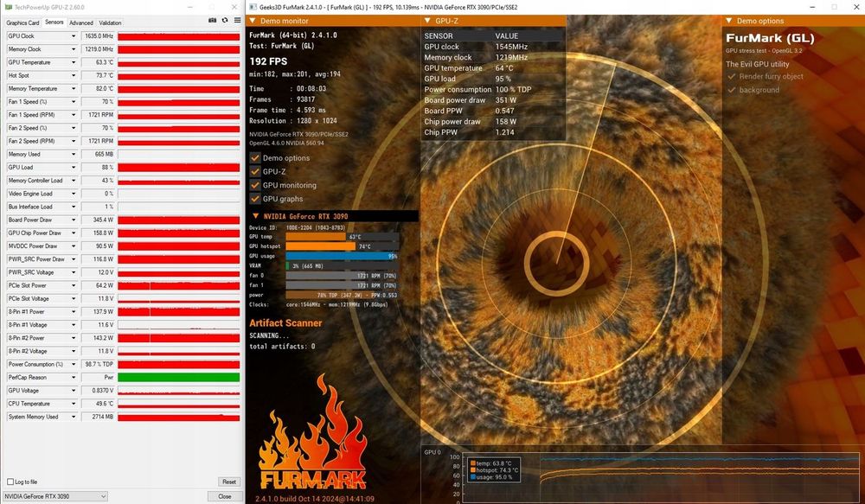865x504 pixels.
Task: Click the Memory Temperature 82.0 °C value
Action: pos(99,88)
